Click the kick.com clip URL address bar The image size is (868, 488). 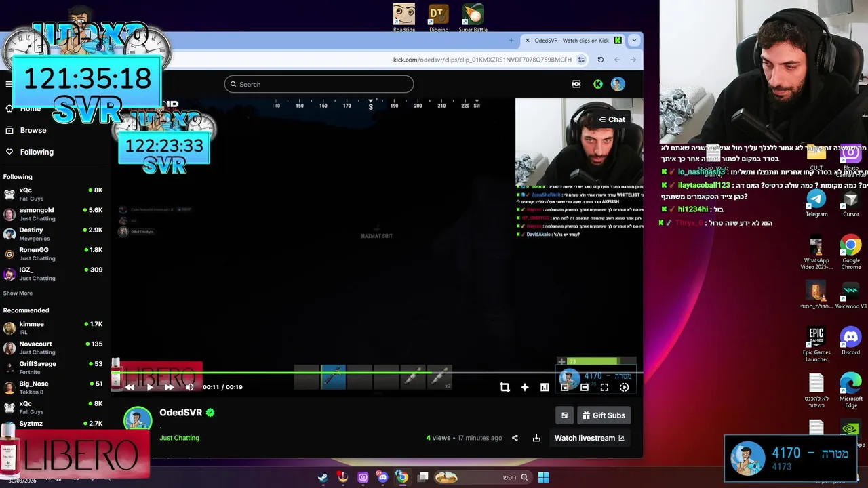[x=482, y=60]
